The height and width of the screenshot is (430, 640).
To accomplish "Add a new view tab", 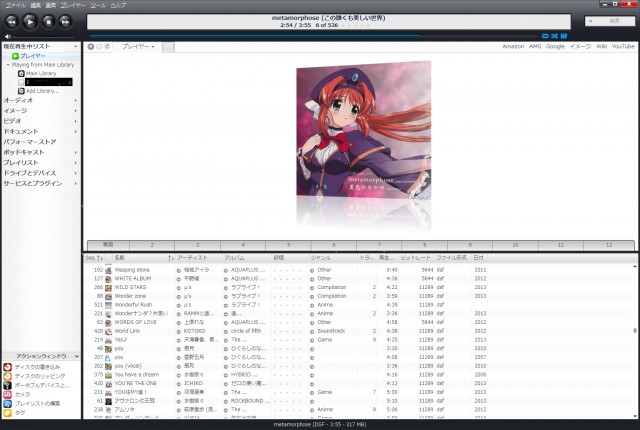I will 168,47.
